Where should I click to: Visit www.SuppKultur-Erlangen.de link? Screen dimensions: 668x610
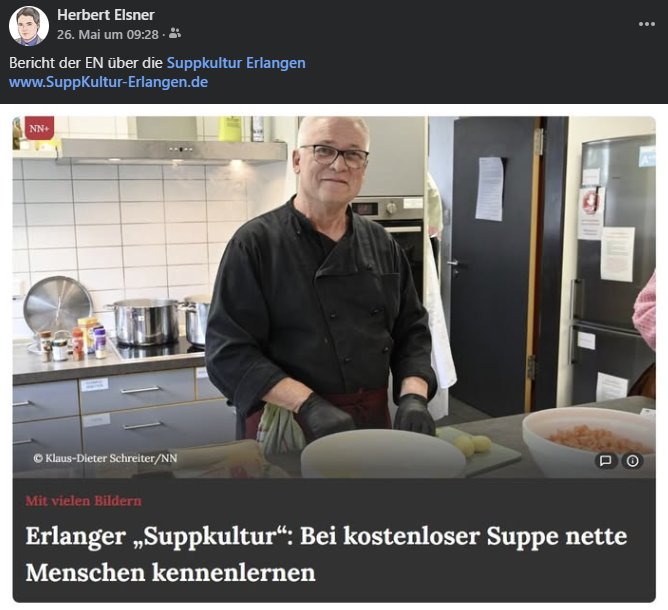109,82
